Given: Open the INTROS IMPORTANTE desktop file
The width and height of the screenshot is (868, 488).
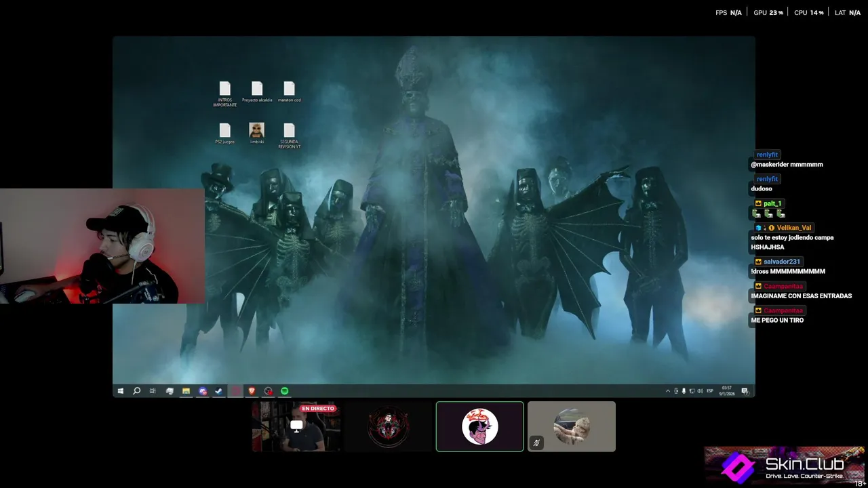Looking at the screenshot, I should click(224, 94).
